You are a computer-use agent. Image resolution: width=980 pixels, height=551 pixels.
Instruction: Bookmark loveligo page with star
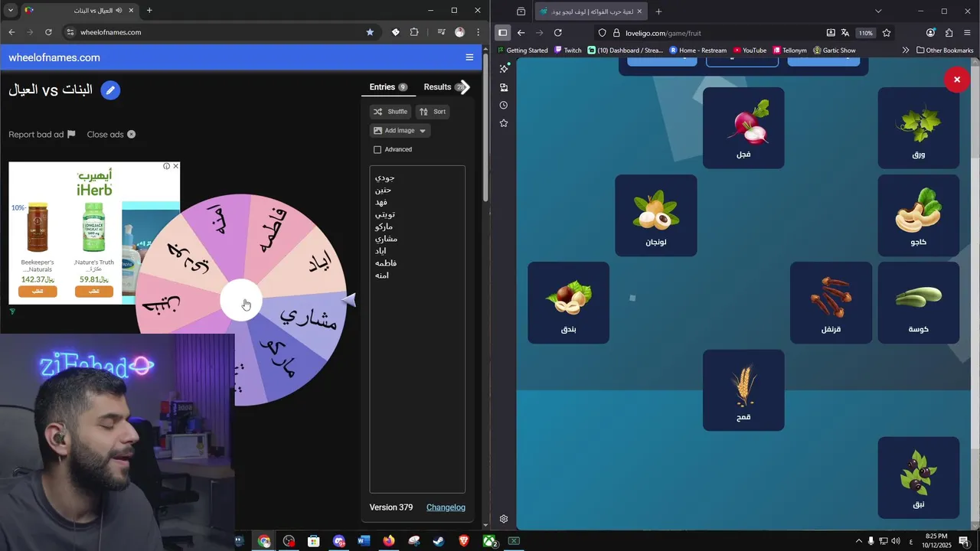tap(887, 33)
